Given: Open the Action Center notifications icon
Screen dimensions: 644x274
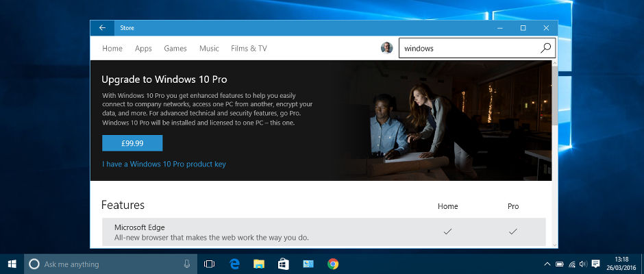Looking at the screenshot, I should click(x=595, y=264).
